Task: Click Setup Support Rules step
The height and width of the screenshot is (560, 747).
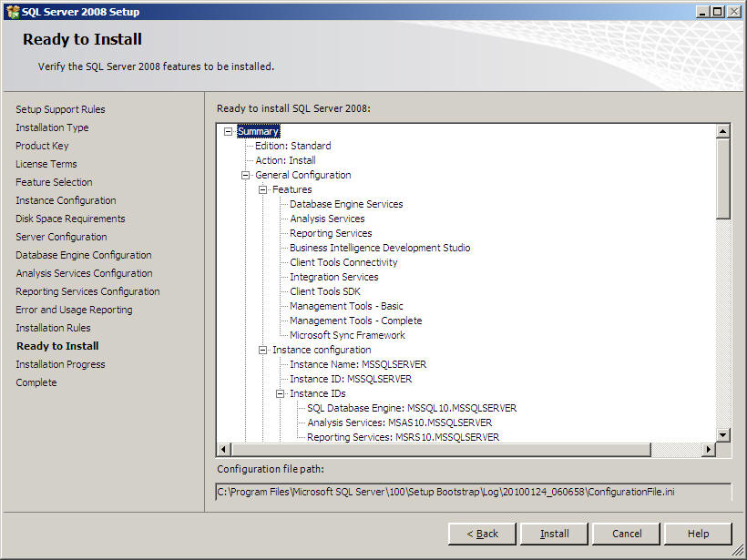Action: click(x=60, y=109)
